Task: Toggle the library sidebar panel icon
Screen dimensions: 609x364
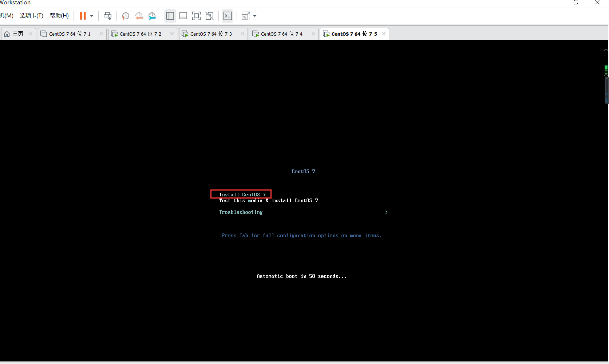Action: click(x=170, y=16)
